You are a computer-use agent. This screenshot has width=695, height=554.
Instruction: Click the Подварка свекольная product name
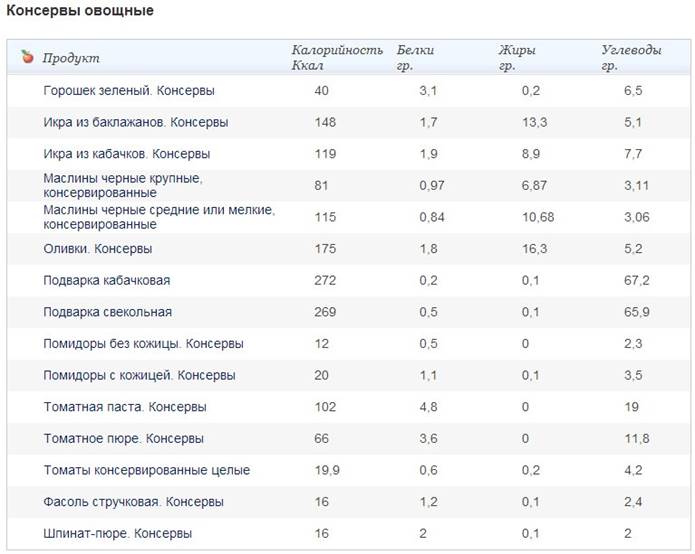[x=108, y=312]
